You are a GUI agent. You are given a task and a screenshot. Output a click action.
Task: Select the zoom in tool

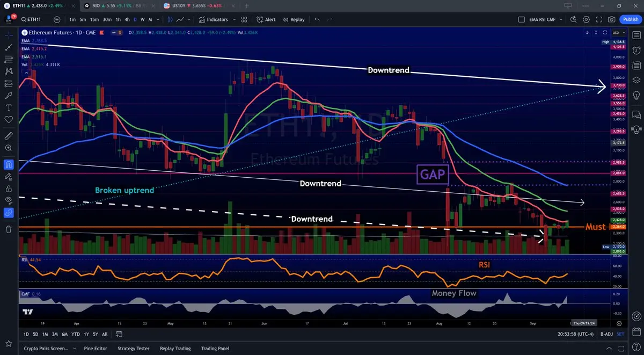tap(9, 147)
